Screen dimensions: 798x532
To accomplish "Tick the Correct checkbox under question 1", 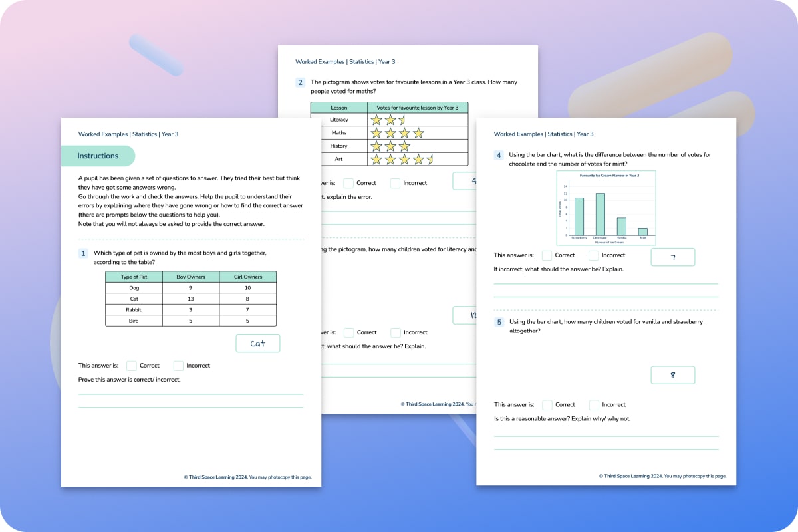I will click(132, 366).
